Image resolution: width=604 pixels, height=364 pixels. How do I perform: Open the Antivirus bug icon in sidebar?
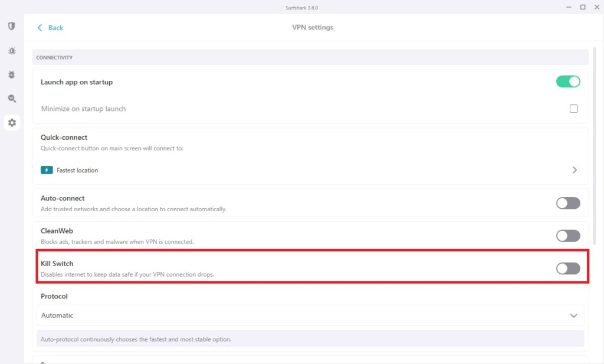coord(12,75)
